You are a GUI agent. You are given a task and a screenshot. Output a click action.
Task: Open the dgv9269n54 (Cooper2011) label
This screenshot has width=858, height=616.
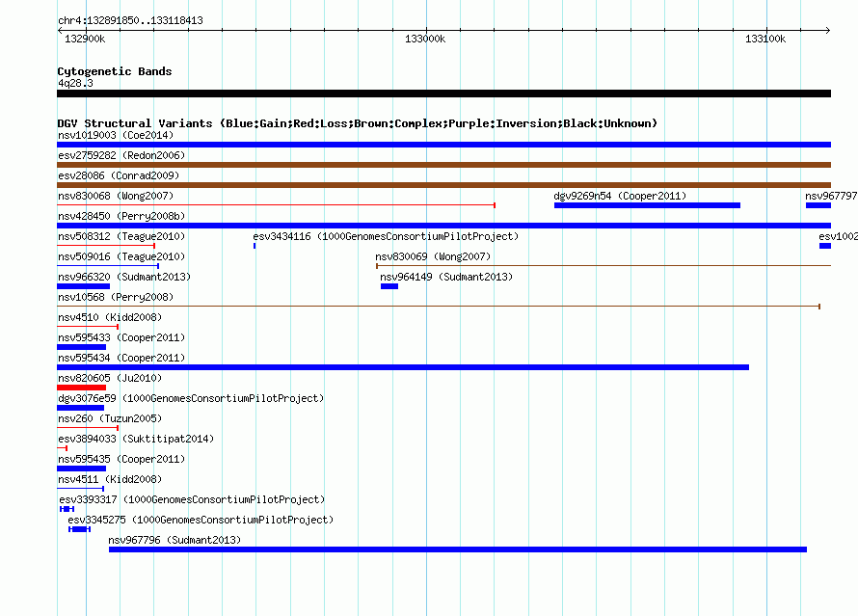[x=620, y=196]
